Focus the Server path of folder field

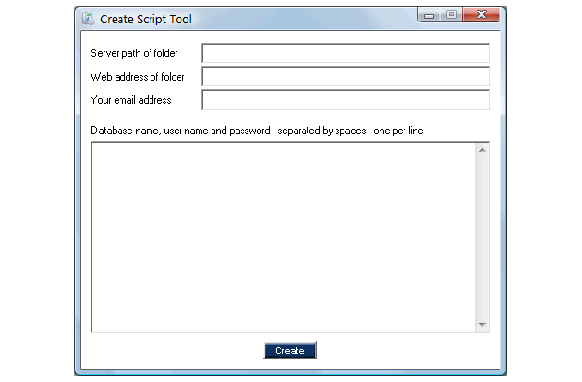pos(346,53)
